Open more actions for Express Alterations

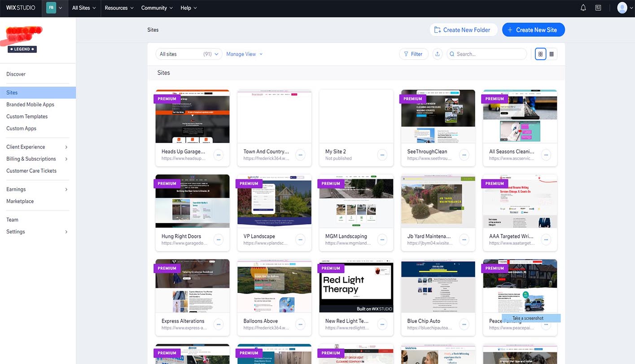(219, 325)
